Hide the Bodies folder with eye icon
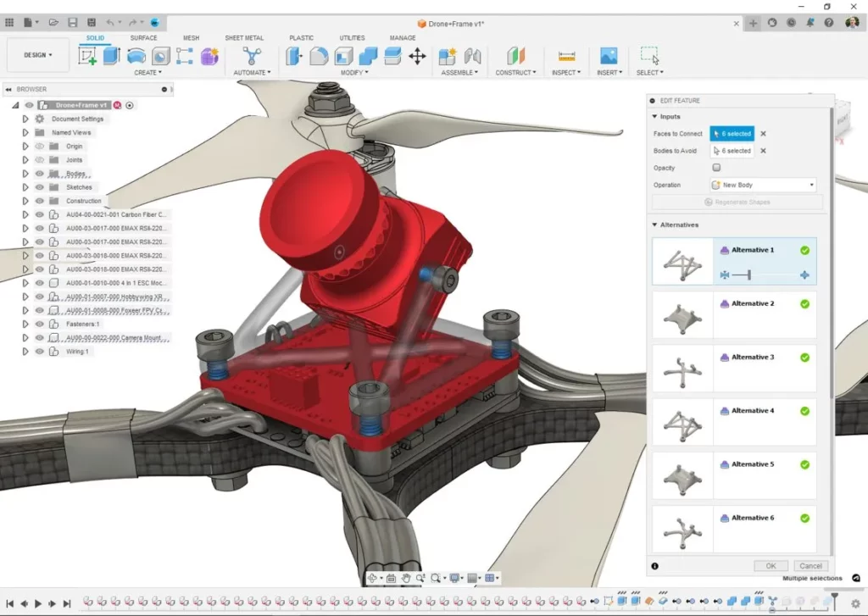The height and width of the screenshot is (616, 868). click(x=39, y=174)
